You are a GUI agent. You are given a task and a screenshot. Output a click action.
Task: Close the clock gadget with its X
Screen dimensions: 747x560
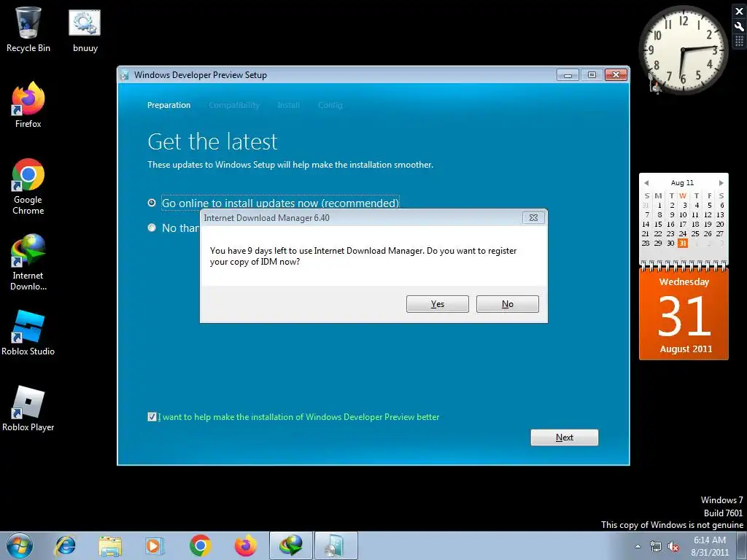[x=739, y=12]
